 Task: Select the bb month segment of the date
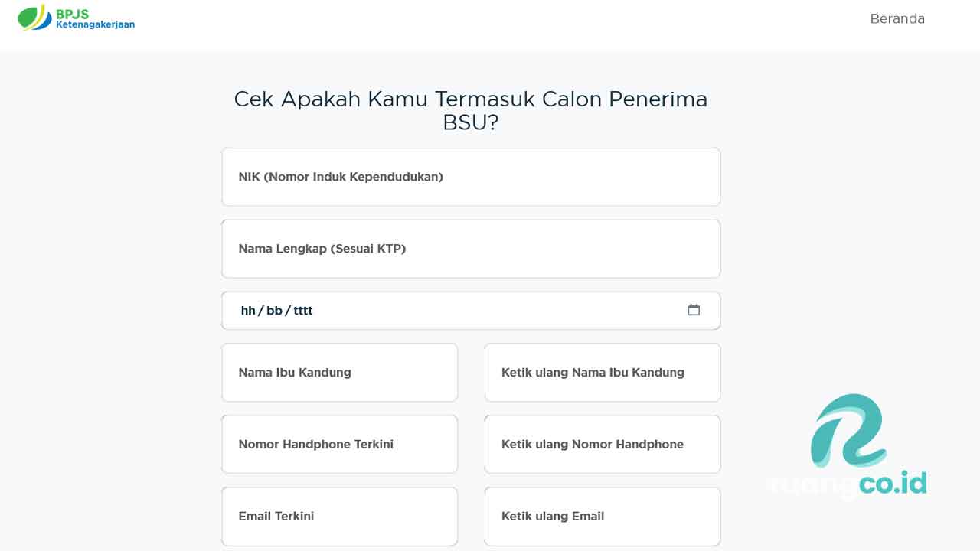(274, 311)
